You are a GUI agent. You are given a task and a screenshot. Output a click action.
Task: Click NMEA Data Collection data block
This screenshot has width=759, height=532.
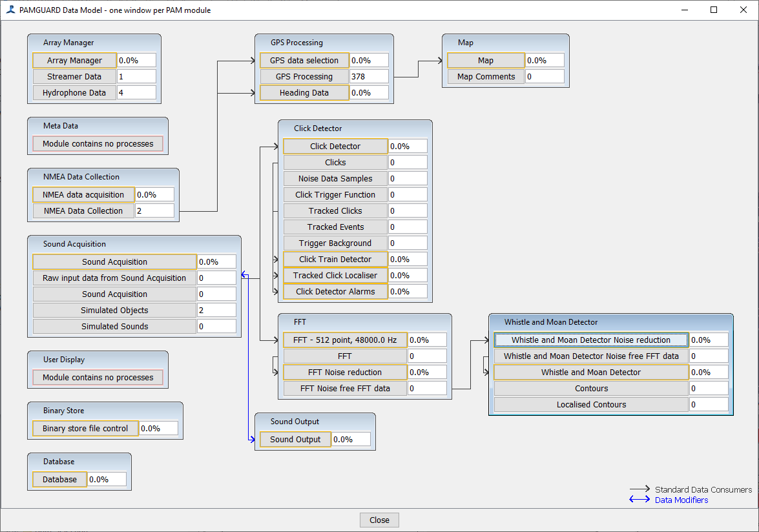click(x=83, y=211)
